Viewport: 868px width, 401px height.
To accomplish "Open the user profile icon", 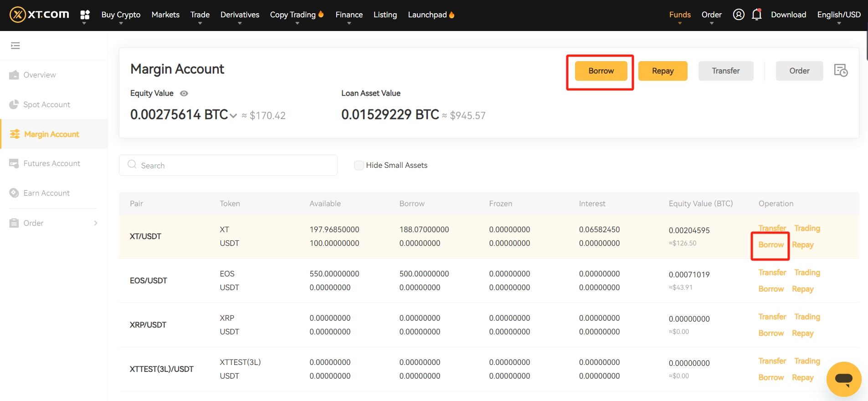I will (x=739, y=15).
